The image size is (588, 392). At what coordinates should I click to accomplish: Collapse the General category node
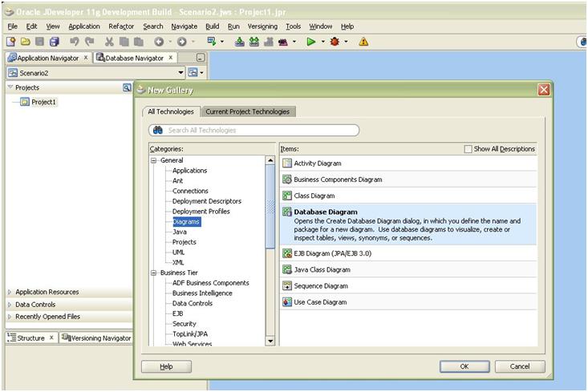coord(153,160)
